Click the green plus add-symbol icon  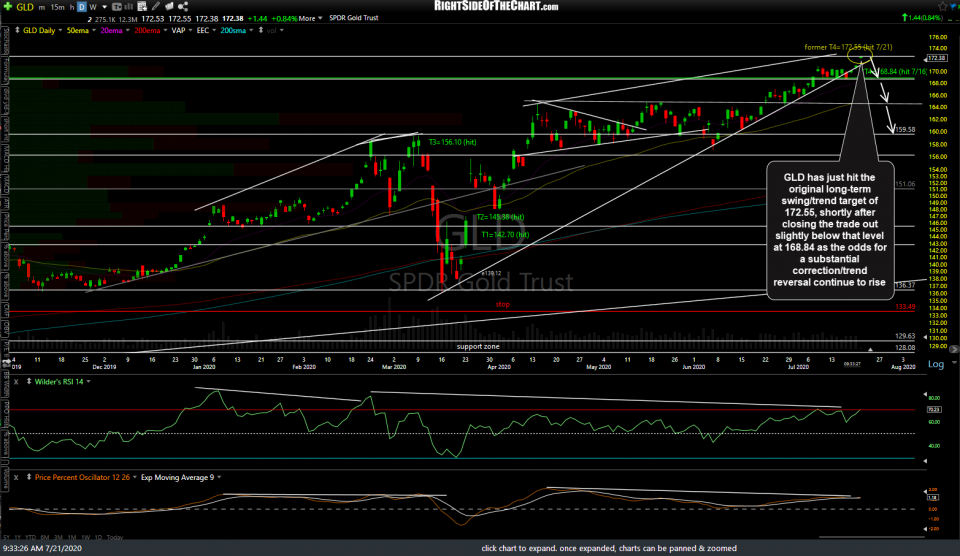tap(8, 7)
